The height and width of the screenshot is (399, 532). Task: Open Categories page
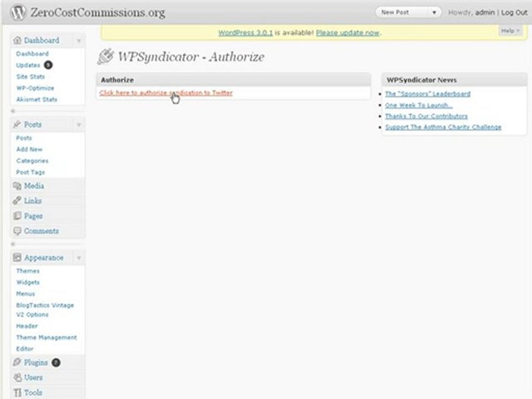pyautogui.click(x=32, y=161)
